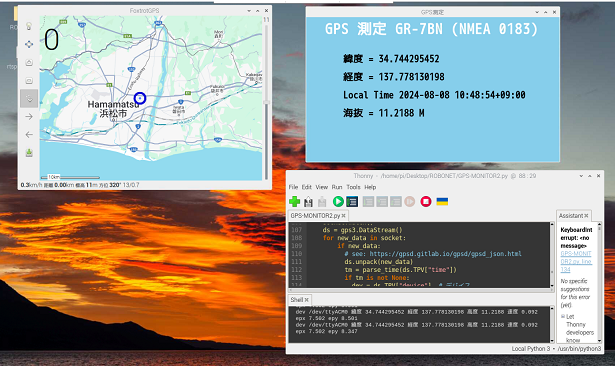Close the Assistant panel tab
The width and height of the screenshot is (615, 366).
[x=586, y=216]
